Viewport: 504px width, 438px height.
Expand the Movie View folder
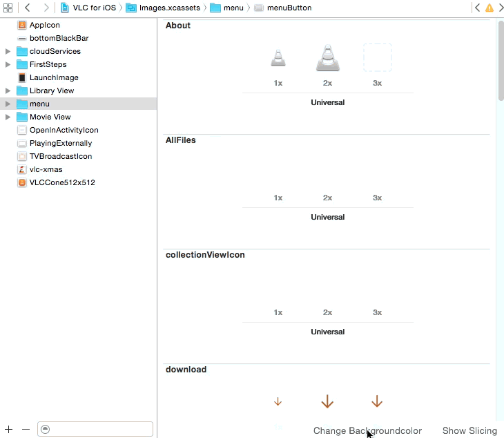(x=8, y=117)
